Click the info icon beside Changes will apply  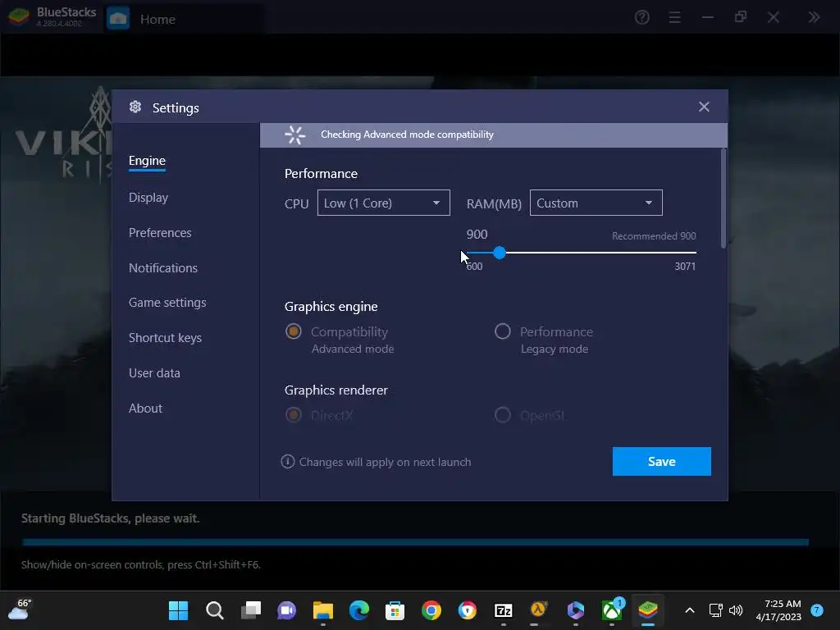288,461
